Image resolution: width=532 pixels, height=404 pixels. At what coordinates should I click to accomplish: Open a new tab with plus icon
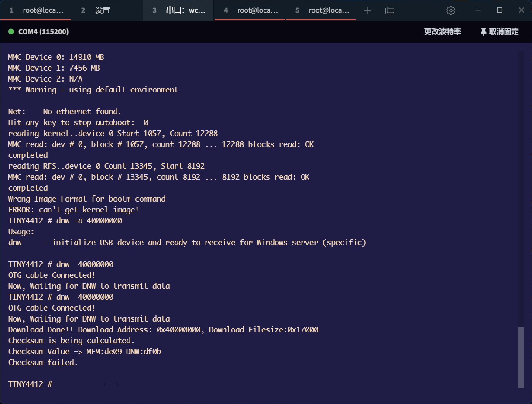[368, 10]
